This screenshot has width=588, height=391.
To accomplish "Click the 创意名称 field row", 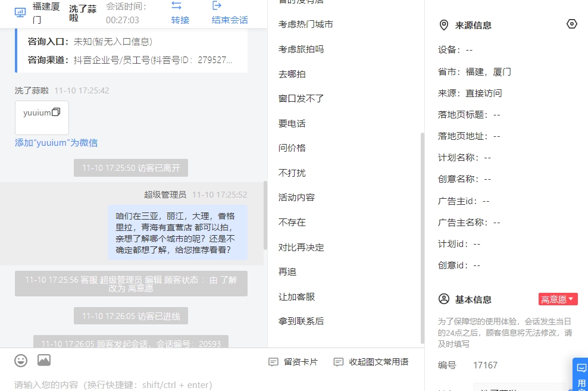I will pos(465,179).
